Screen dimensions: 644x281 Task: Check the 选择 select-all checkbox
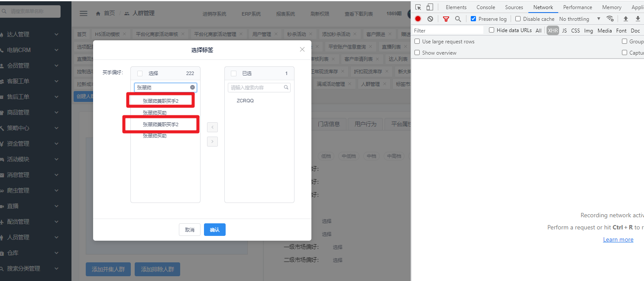tap(140, 73)
